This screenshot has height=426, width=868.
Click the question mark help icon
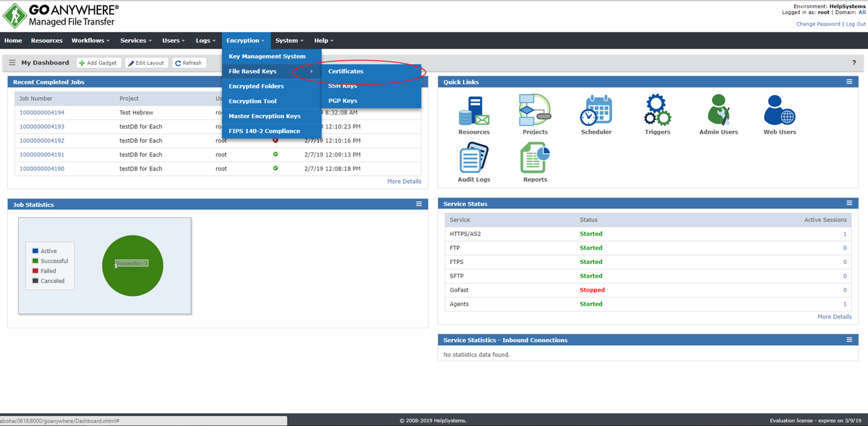(854, 63)
